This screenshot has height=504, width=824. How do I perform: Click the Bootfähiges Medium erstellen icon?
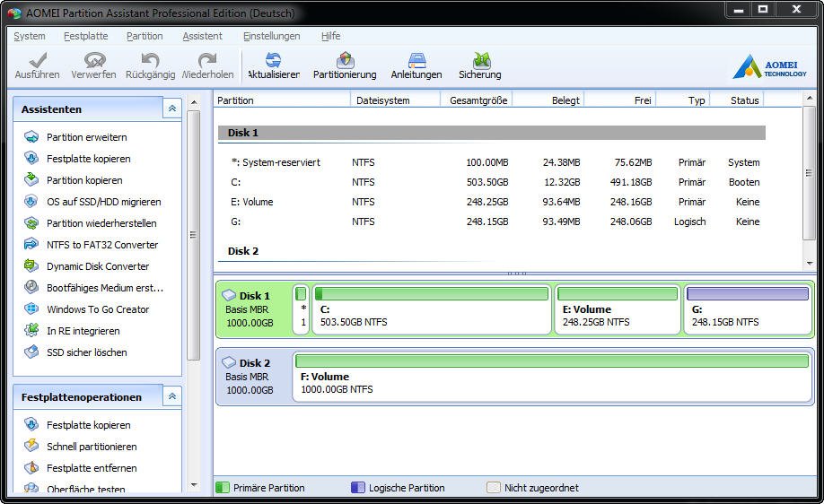pyautogui.click(x=31, y=288)
